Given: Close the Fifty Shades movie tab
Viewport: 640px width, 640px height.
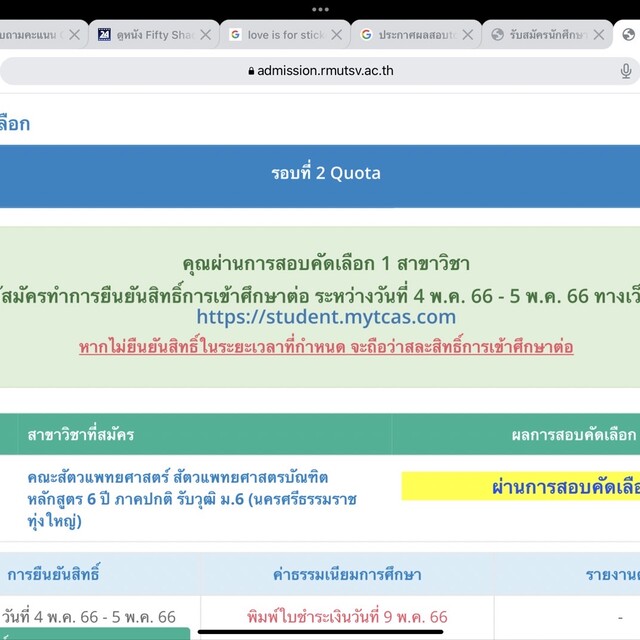Looking at the screenshot, I should tap(205, 35).
